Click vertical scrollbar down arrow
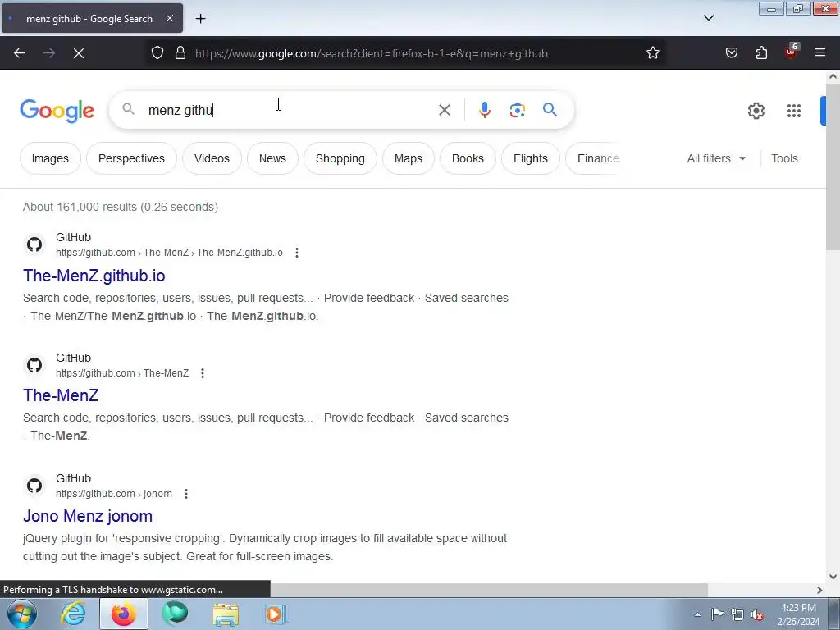Viewport: 840px width, 630px height. pyautogui.click(x=833, y=577)
